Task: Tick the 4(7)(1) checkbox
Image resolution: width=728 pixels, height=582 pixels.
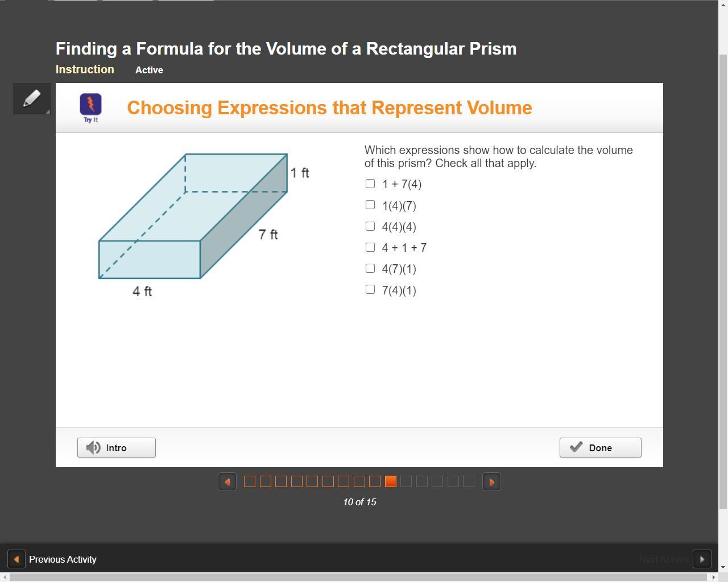Action: 370,268
